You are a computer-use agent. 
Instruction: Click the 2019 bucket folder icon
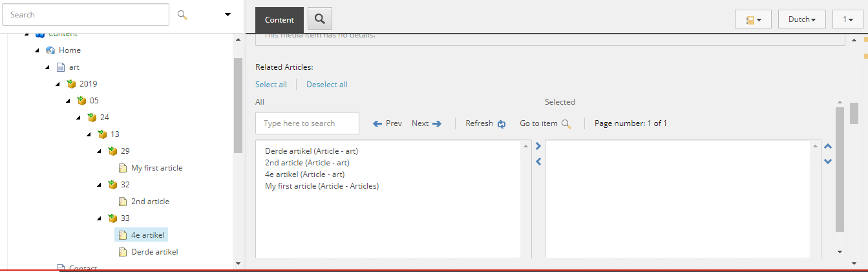click(71, 84)
